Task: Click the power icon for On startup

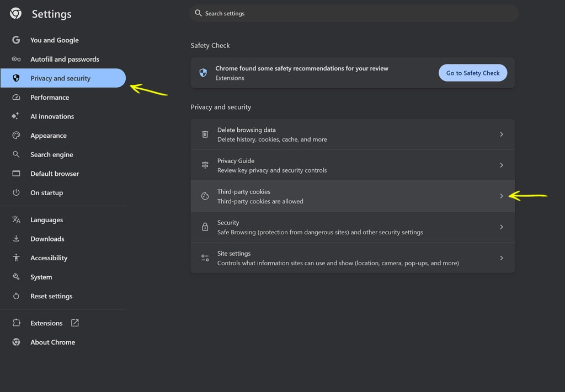Action: (x=16, y=192)
